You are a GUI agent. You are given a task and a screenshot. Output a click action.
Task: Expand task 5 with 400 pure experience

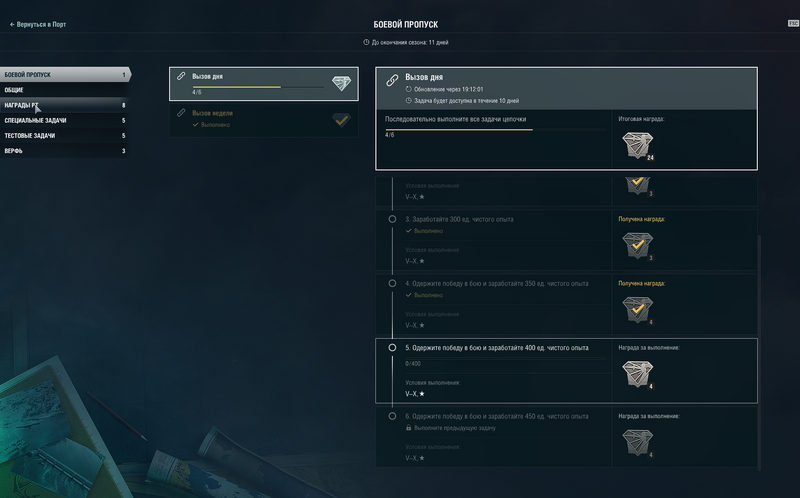(x=566, y=371)
